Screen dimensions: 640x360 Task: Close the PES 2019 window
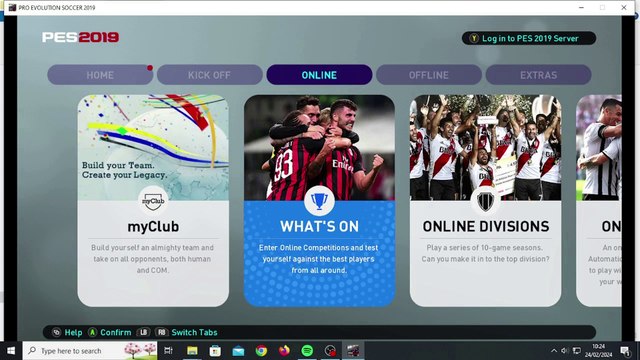[624, 7]
